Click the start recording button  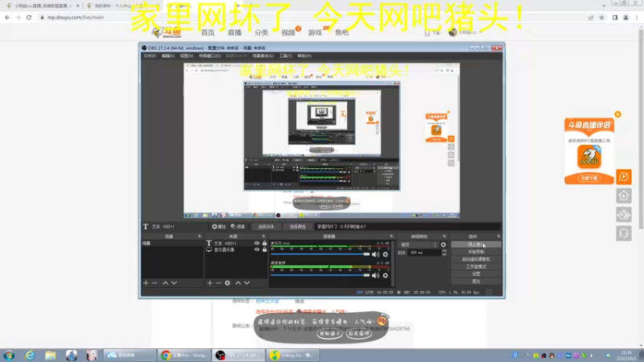pyautogui.click(x=476, y=252)
